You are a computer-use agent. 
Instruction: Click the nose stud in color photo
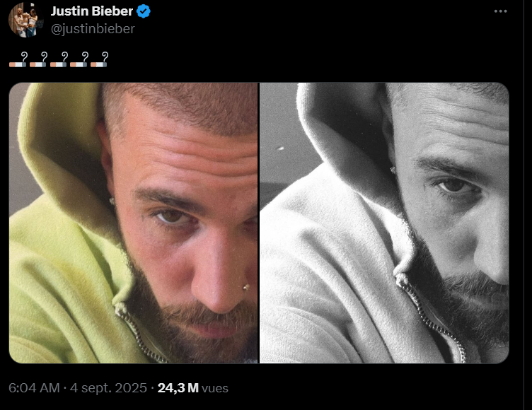coord(245,287)
